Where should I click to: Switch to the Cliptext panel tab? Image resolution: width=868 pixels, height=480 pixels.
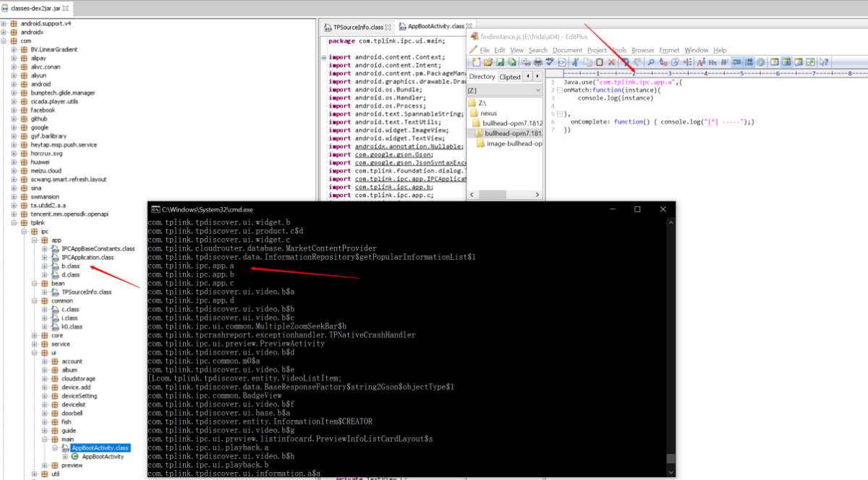pos(510,76)
